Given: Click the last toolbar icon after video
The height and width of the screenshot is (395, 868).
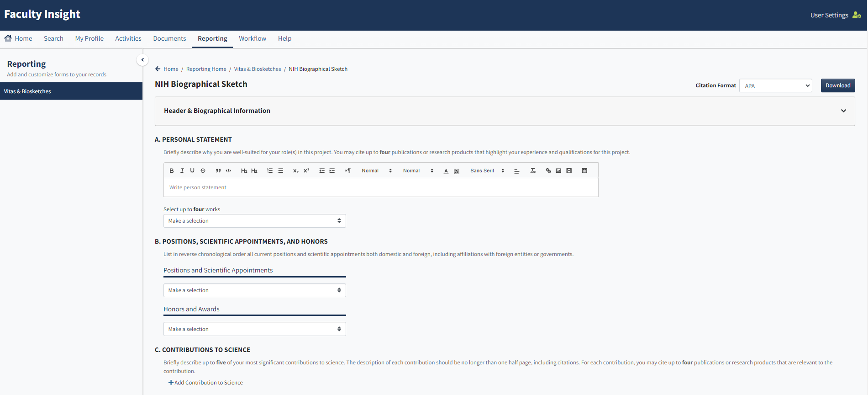Looking at the screenshot, I should tap(584, 171).
